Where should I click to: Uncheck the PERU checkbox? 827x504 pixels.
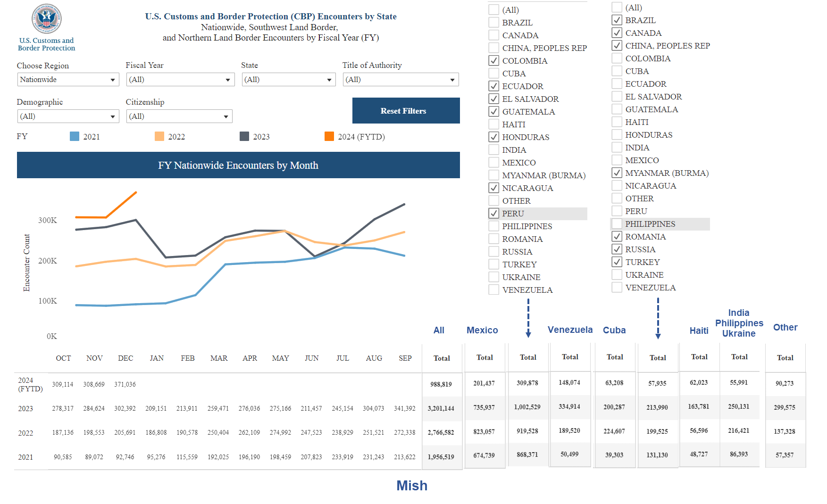[493, 213]
